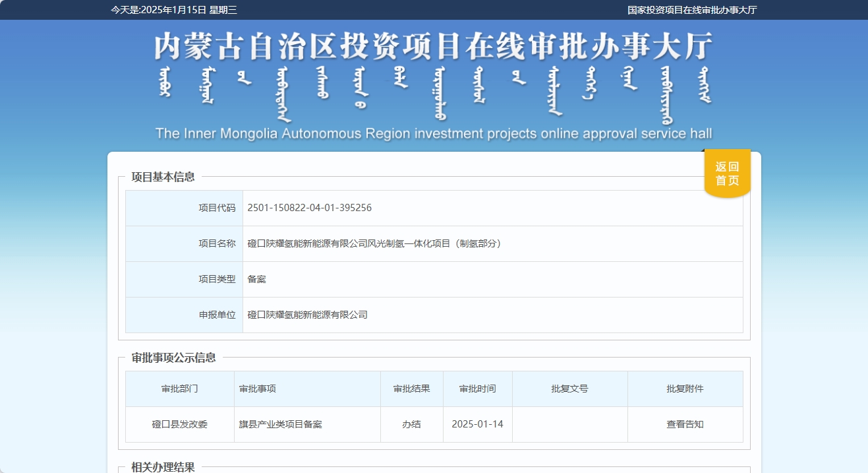Image resolution: width=868 pixels, height=473 pixels.
Task: Click the 申报单位 company name
Action: (x=306, y=315)
